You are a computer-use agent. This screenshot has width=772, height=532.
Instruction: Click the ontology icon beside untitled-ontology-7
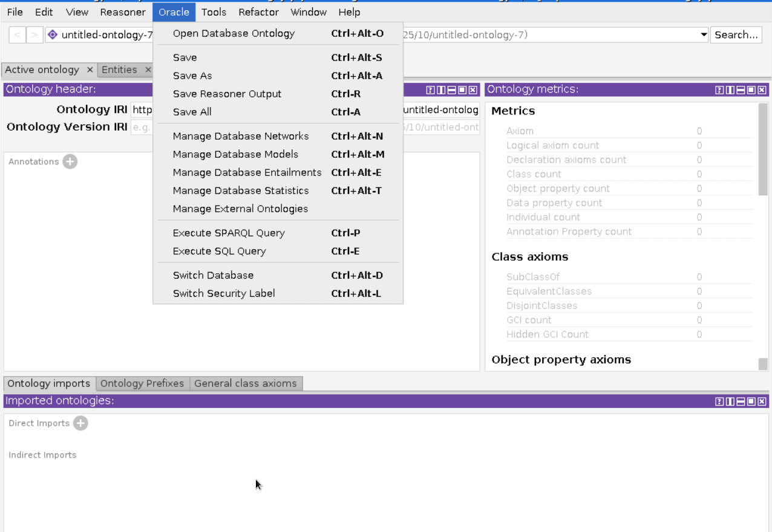(51, 34)
